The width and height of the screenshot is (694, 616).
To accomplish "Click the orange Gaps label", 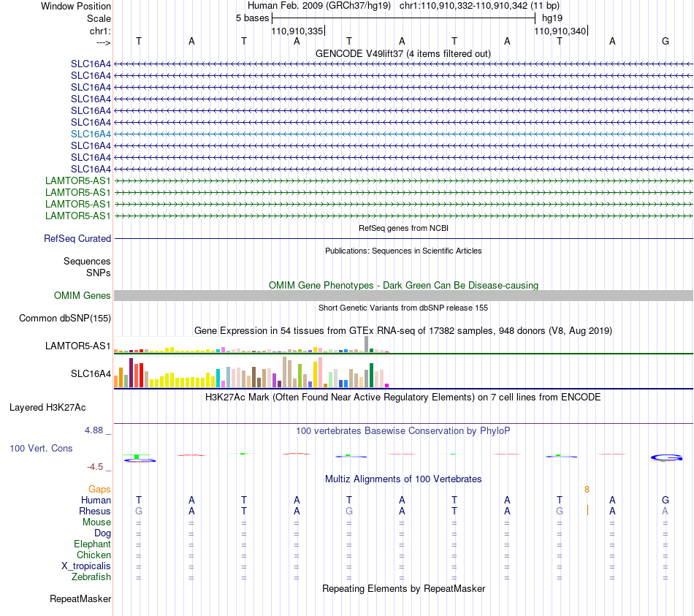I will (x=99, y=490).
